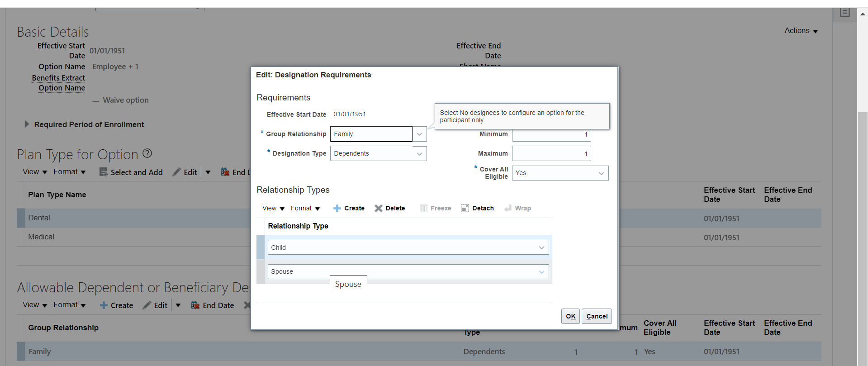Open View menu in Plan Type toolbar

[35, 172]
